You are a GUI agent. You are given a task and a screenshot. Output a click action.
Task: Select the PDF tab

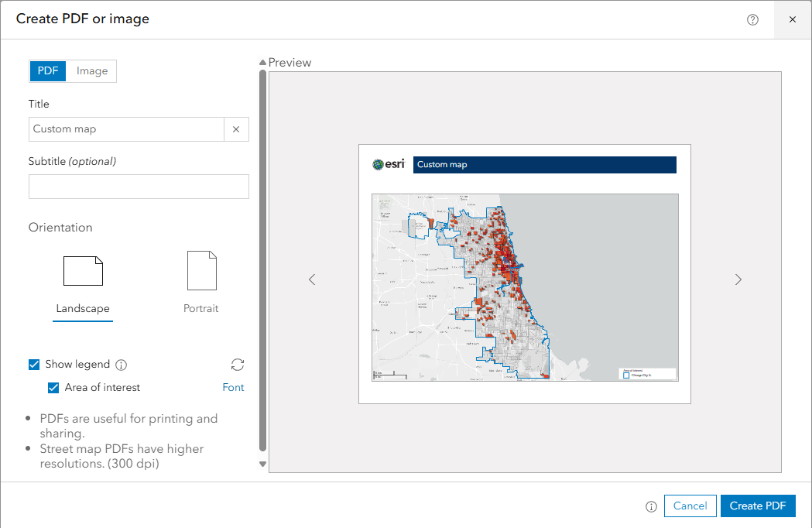pos(48,71)
